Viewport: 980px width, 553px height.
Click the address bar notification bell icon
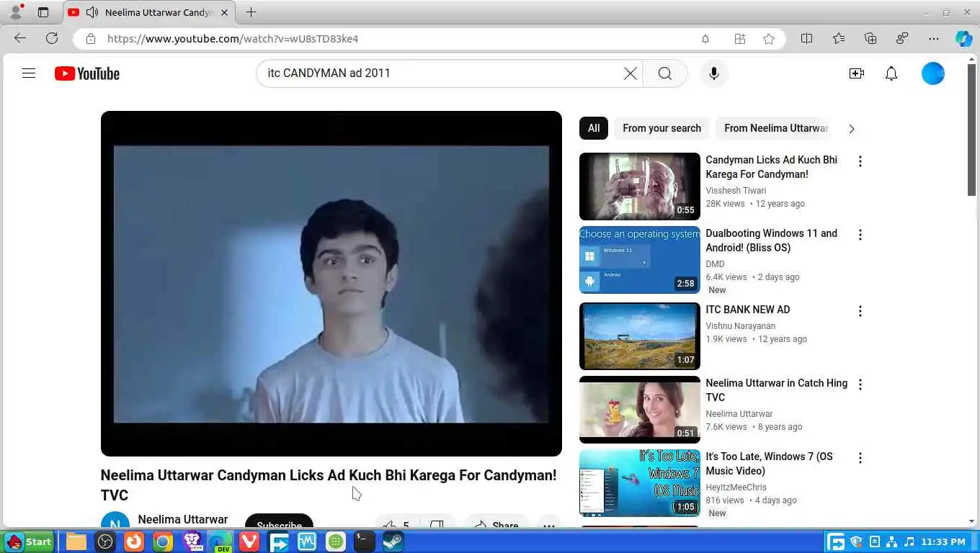pos(705,39)
